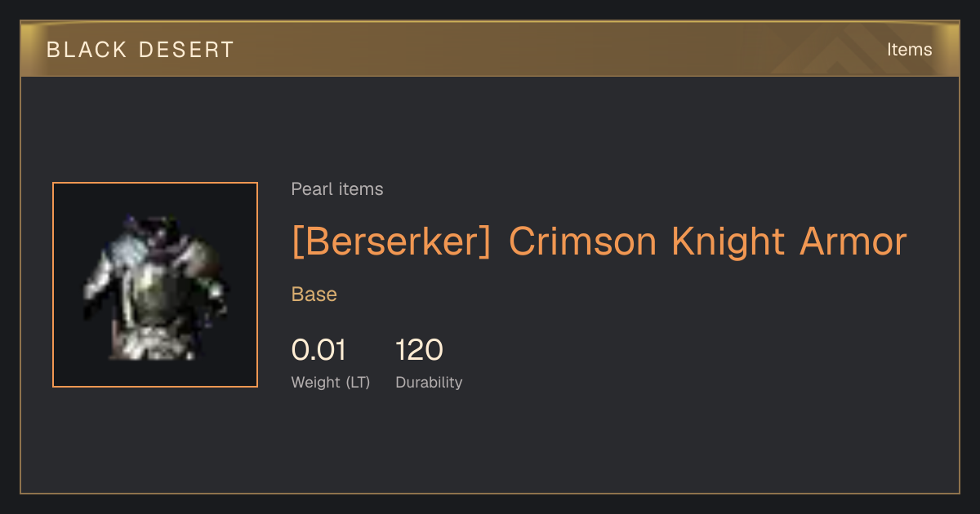Image resolution: width=980 pixels, height=514 pixels.
Task: Click the orange item thumbnail frame
Action: click(155, 285)
